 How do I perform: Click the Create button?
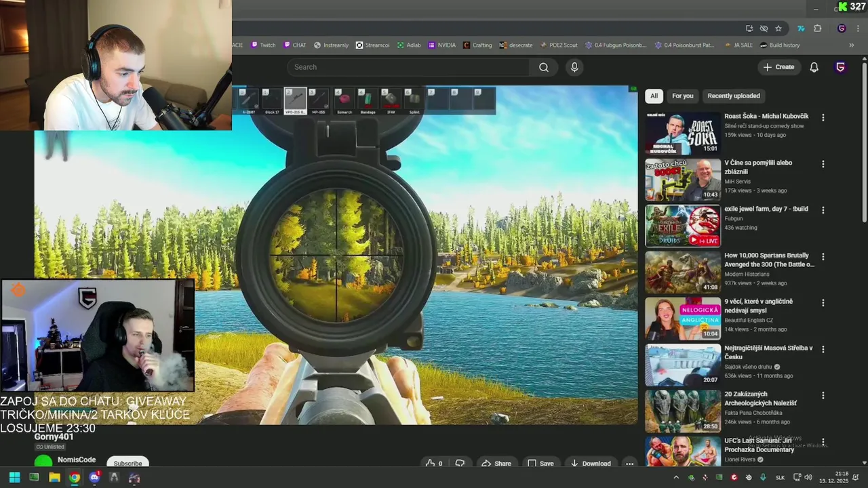pos(778,67)
